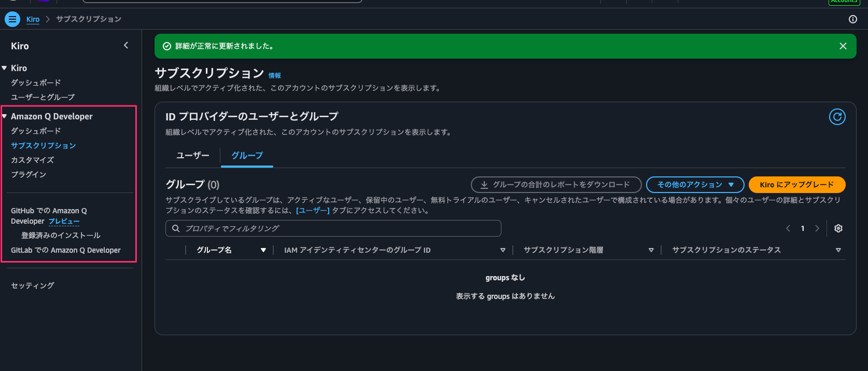Click the Kiro breadcrumb link

pos(33,19)
